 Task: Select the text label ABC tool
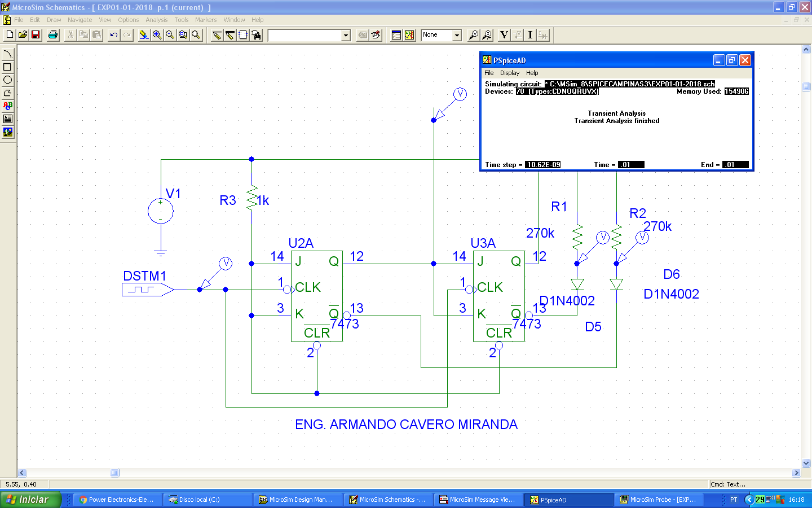click(7, 105)
